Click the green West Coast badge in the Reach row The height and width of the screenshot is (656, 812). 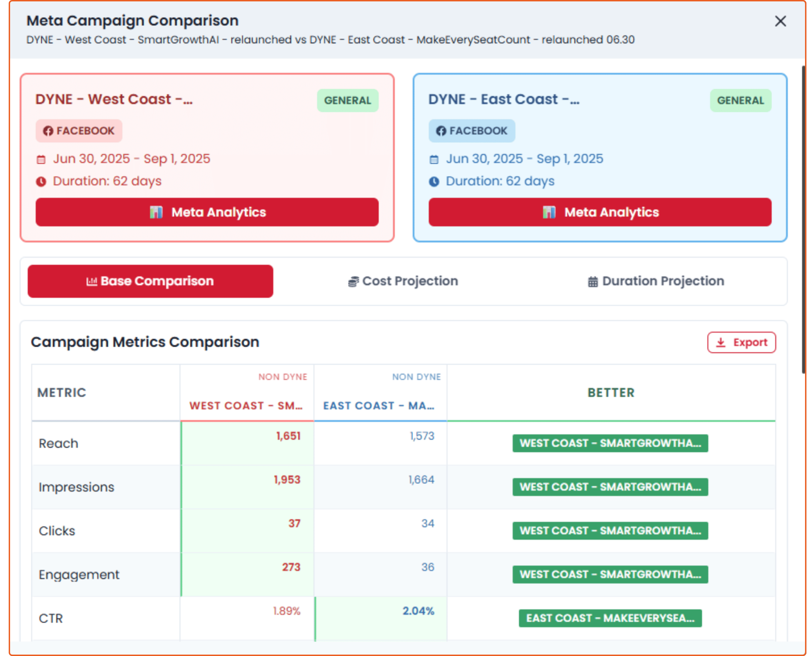click(610, 443)
